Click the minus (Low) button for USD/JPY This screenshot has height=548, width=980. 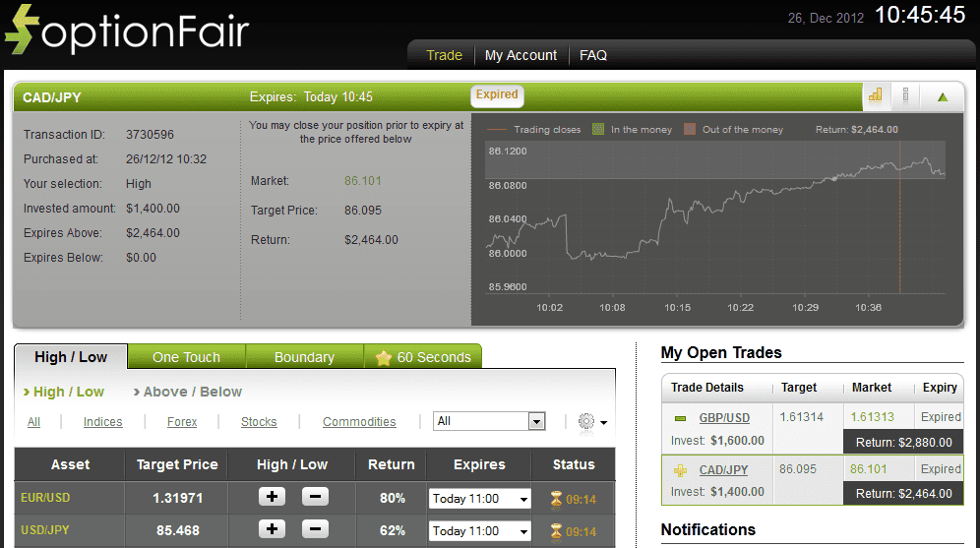(x=315, y=530)
